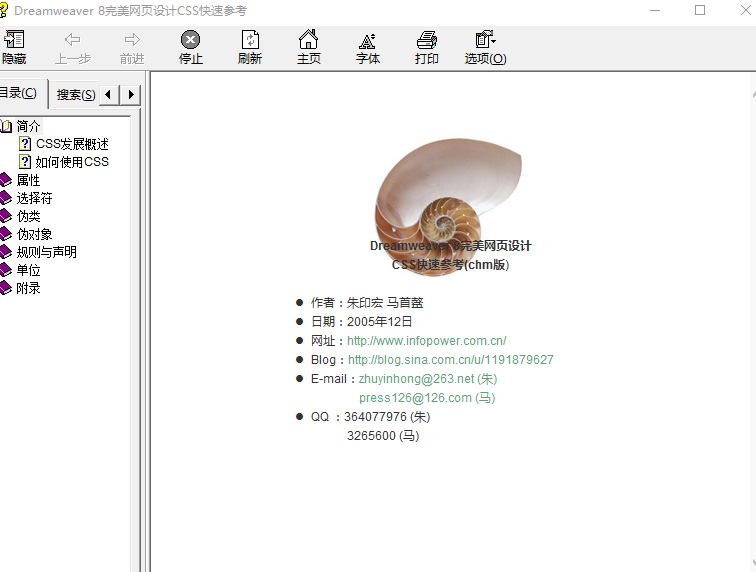Open the blog.sina.com.cn blog link

point(450,360)
